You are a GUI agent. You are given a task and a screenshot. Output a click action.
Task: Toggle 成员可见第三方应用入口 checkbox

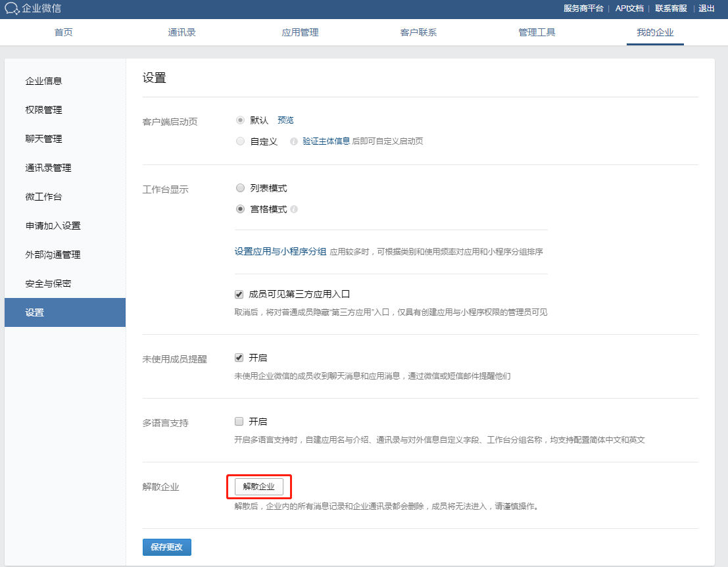pos(239,294)
